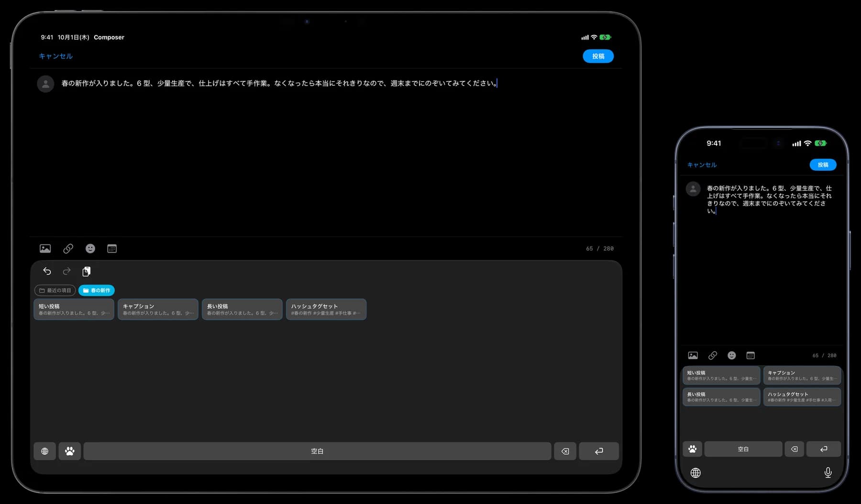Viewport: 861px width, 504px height.
Task: Open the emoji icon on the iPhone toolbar
Action: pos(731,355)
